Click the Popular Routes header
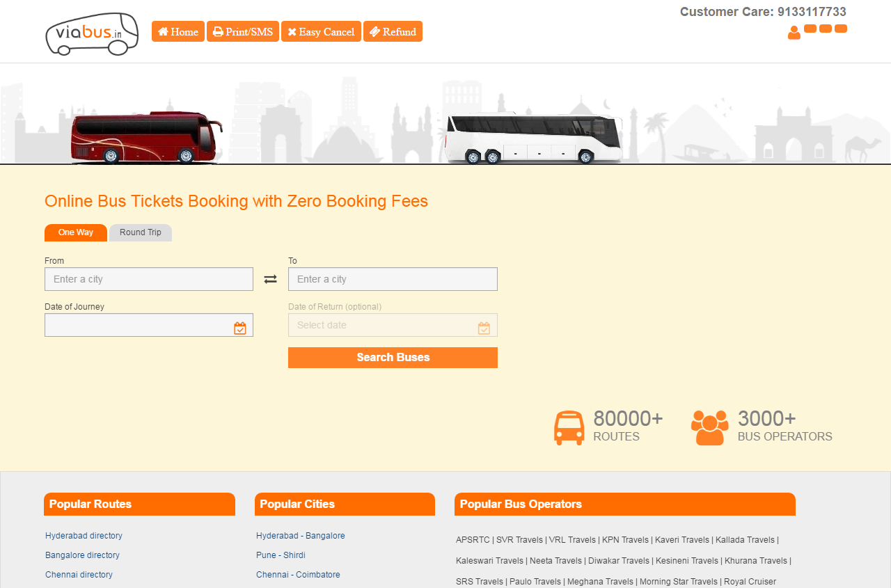This screenshot has width=891, height=588. click(x=139, y=504)
